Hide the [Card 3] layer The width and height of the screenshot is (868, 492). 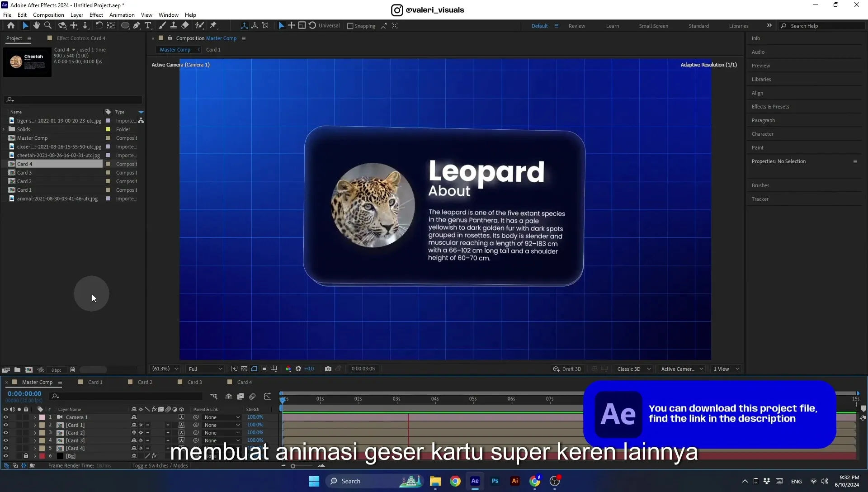pos(6,440)
